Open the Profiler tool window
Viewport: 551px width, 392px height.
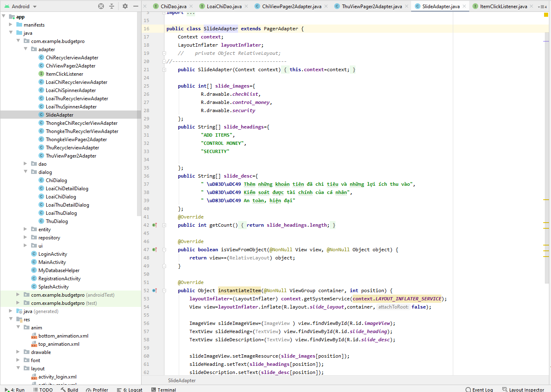click(97, 390)
